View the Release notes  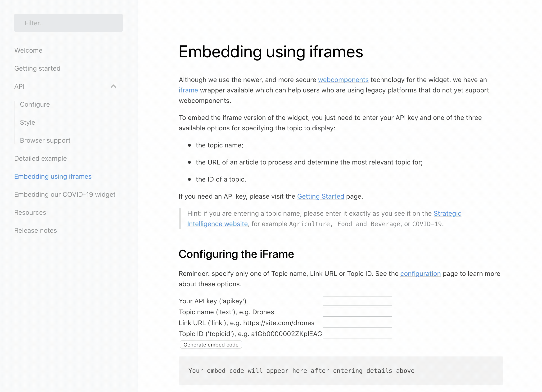[36, 230]
